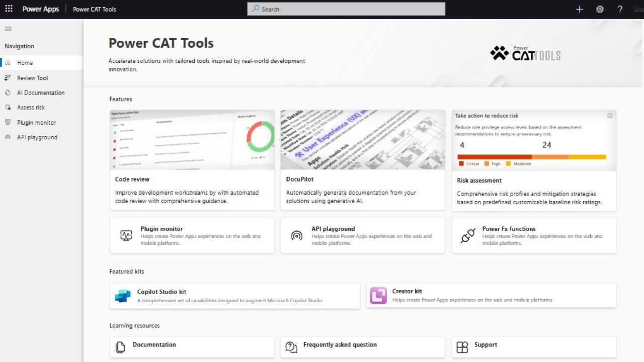Click the Critical red bar segment
The height and width of the screenshot is (362, 644).
(495, 157)
